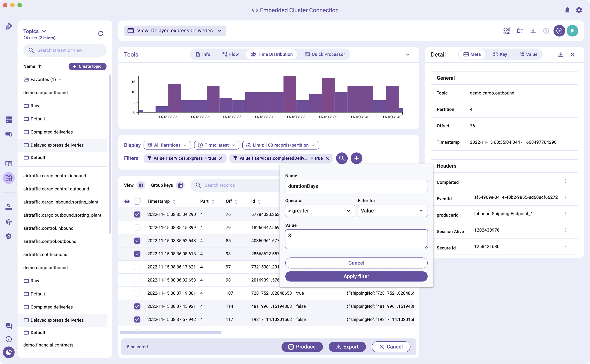Toggle the View columns icon
Screen dimensions: 590x364
pos(141,185)
